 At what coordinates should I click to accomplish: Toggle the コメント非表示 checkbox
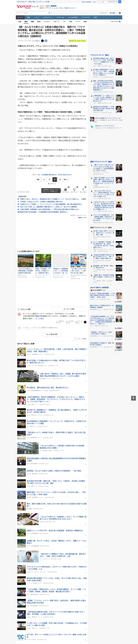[x=75, y=339]
